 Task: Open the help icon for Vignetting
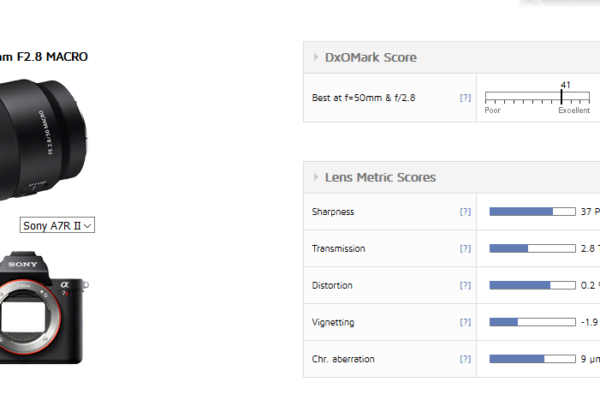[464, 322]
